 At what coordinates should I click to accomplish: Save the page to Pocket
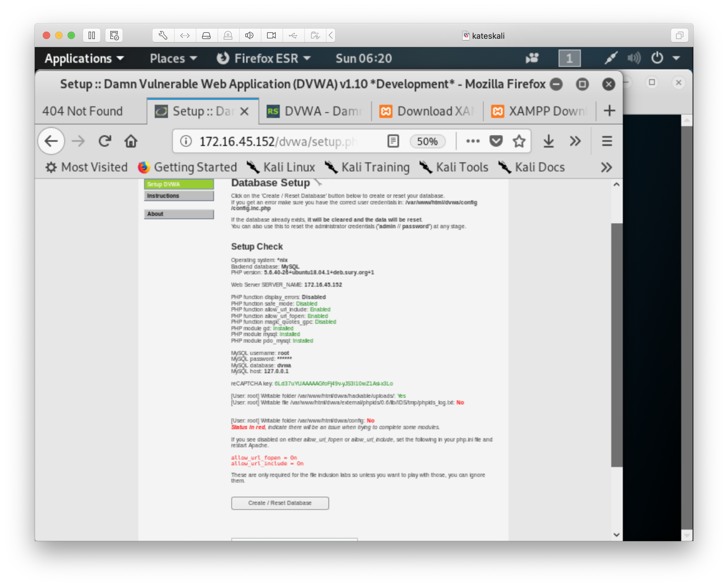pyautogui.click(x=495, y=141)
